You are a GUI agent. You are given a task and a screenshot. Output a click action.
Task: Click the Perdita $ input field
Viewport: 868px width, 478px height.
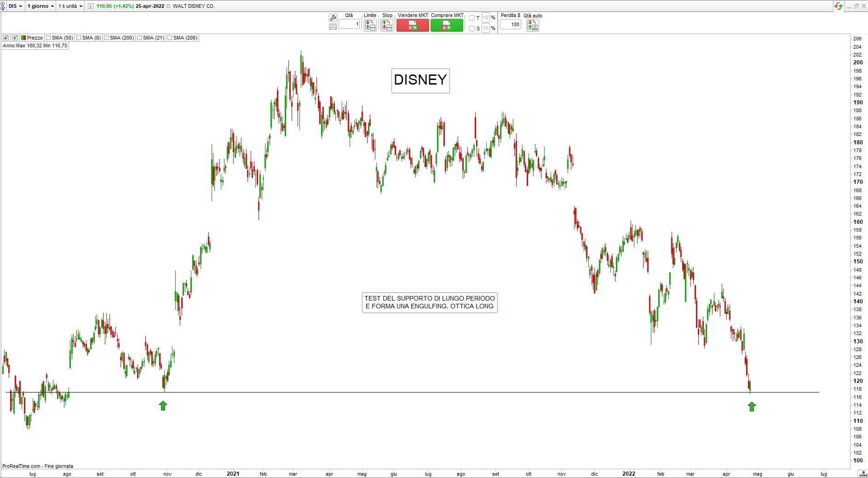510,24
